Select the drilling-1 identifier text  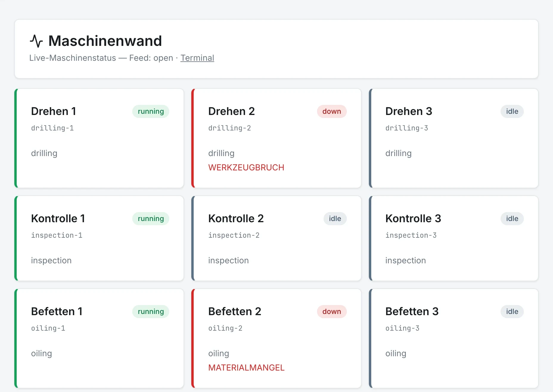pos(52,128)
